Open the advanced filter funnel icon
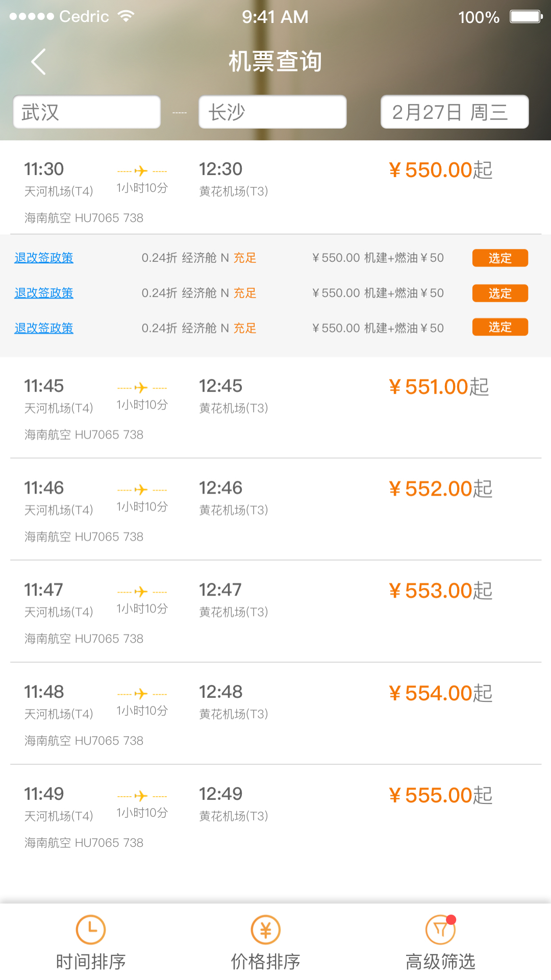This screenshot has width=551, height=980. (440, 929)
